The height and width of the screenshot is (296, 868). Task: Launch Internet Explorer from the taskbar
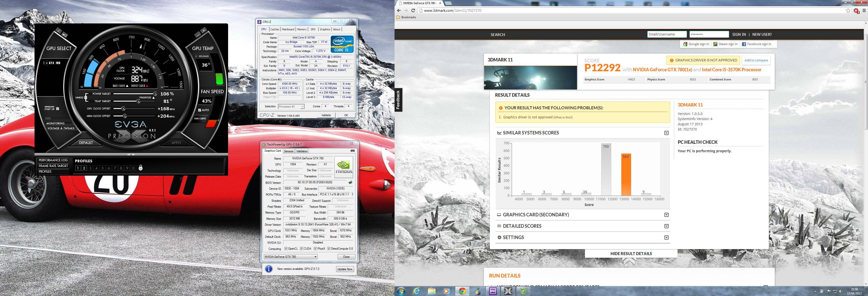(x=417, y=291)
